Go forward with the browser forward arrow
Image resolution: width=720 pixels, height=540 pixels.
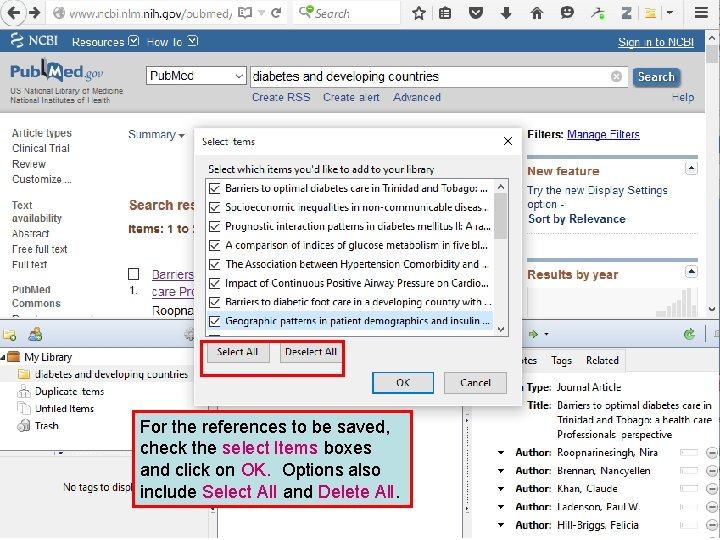coord(35,12)
